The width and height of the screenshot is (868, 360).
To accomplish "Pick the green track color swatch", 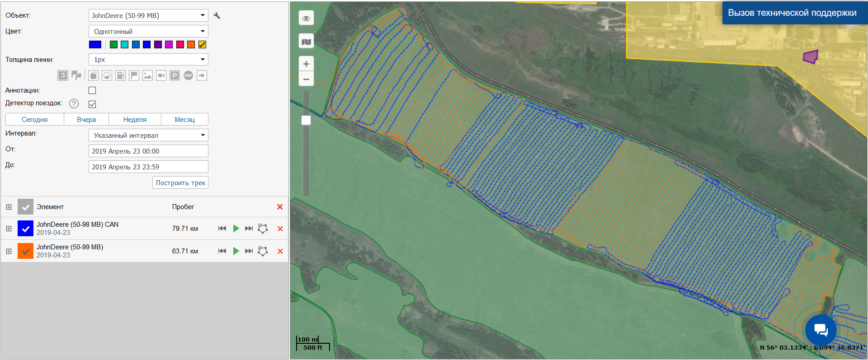I will 113,44.
